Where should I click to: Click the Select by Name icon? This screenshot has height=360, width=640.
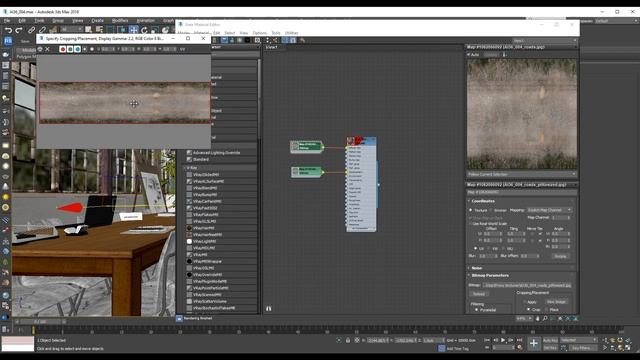[99, 30]
